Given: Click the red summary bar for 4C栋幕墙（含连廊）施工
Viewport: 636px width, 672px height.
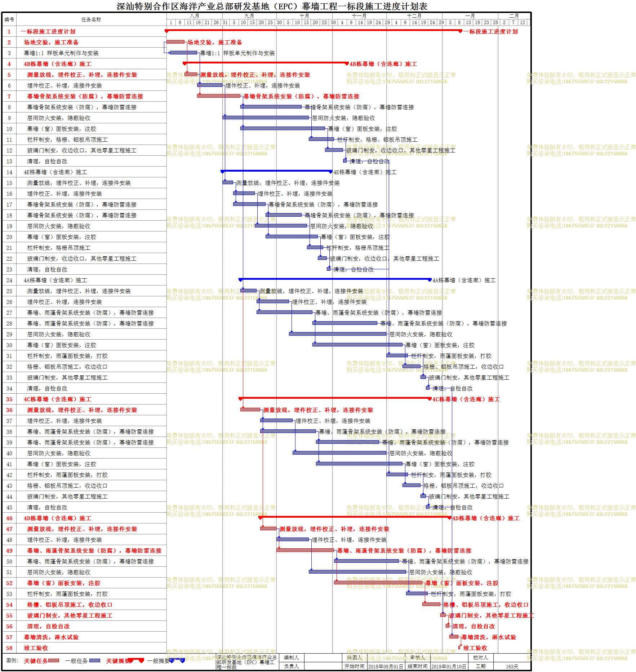Looking at the screenshot, I should 335,398.
